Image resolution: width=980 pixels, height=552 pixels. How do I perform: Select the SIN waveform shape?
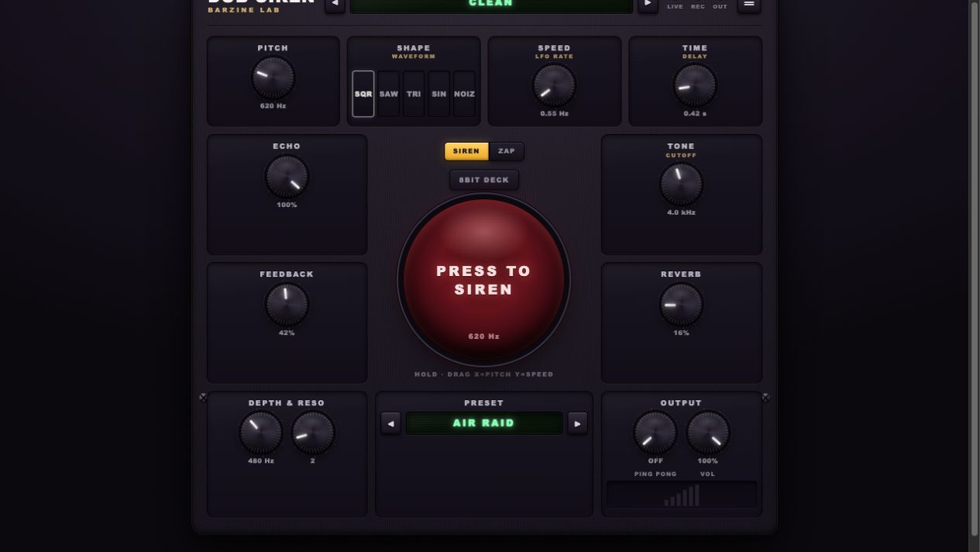tap(439, 94)
